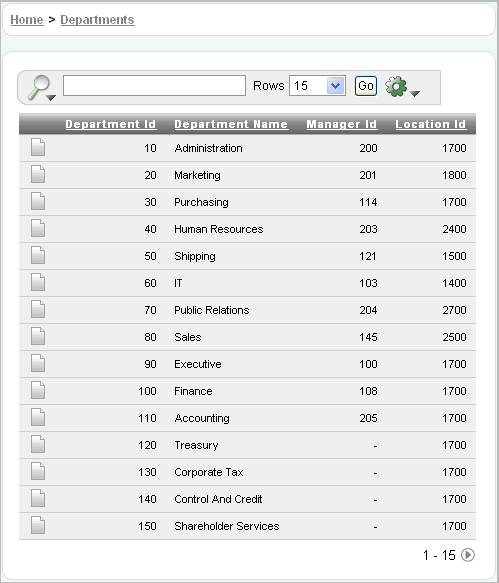This screenshot has height=583, width=499.
Task: Open Manager Id column header menu
Action: point(342,124)
